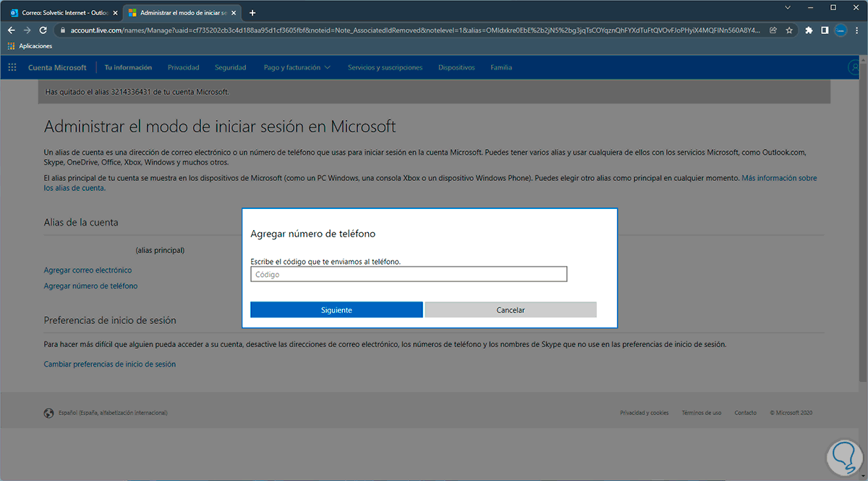Open Contacto footer link
This screenshot has width=868, height=481.
point(746,413)
